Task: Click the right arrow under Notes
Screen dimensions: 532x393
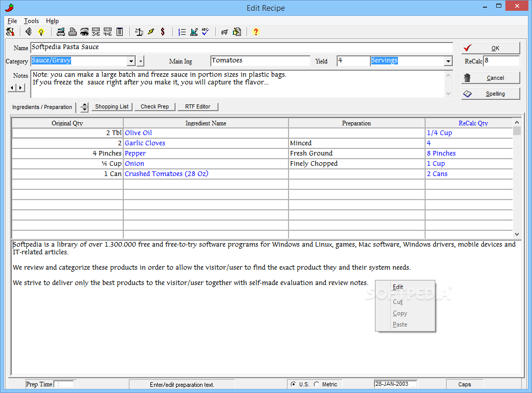Action: tap(20, 88)
